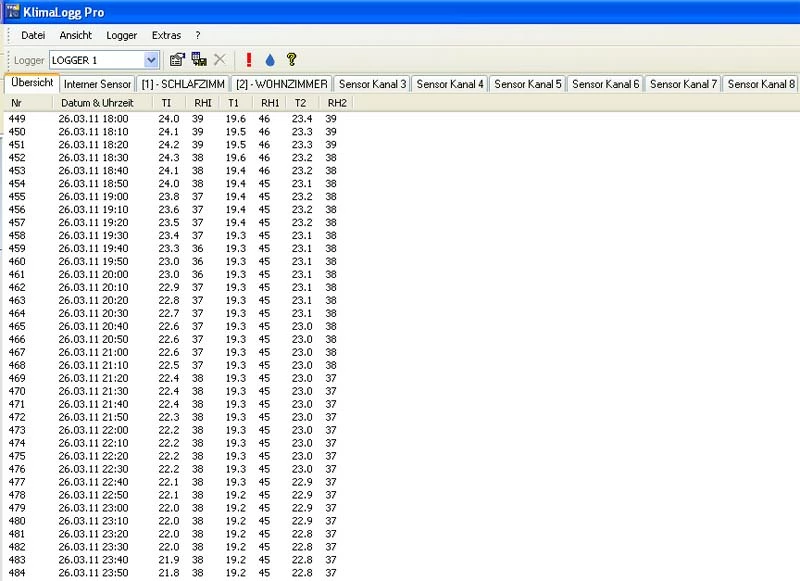Select the [2] - WOHNZIMMER tab
The width and height of the screenshot is (800, 581).
[281, 84]
